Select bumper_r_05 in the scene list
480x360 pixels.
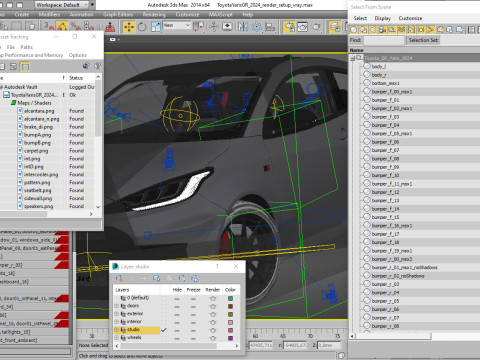tap(385, 301)
